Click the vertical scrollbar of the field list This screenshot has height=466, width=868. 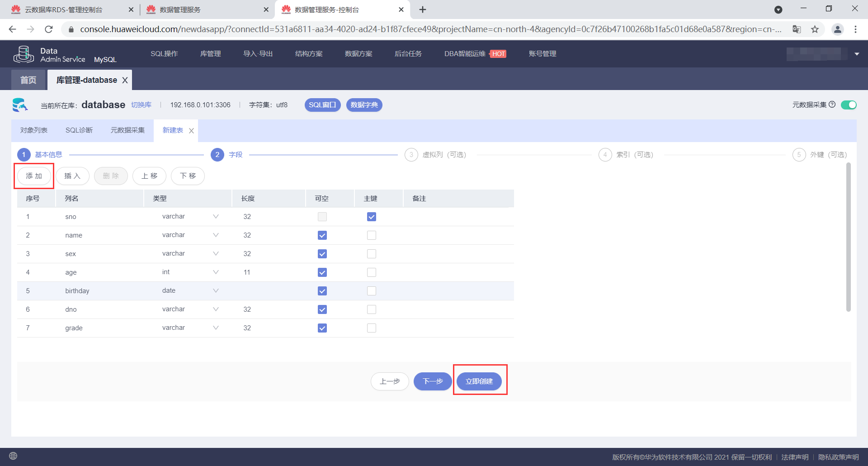pyautogui.click(x=849, y=238)
